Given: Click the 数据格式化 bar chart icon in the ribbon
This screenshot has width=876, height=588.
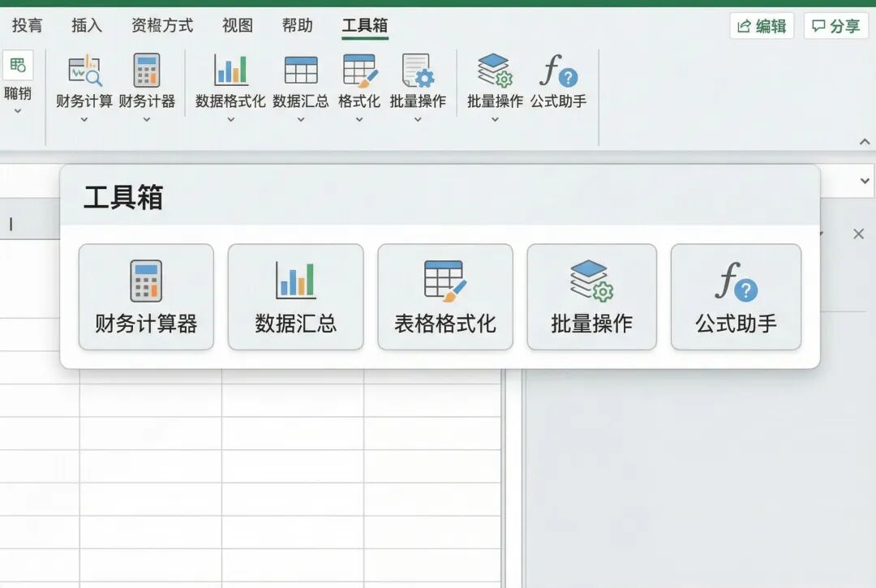Looking at the screenshot, I should pos(230,71).
